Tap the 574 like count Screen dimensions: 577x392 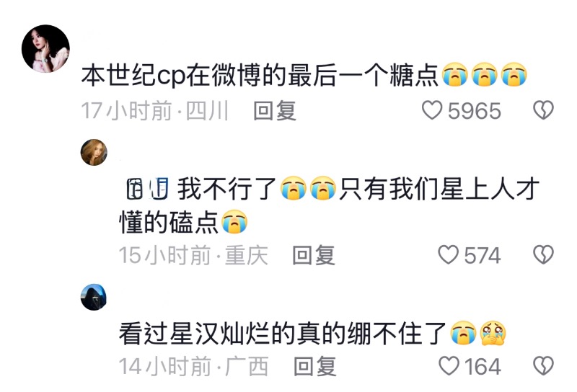(x=483, y=255)
